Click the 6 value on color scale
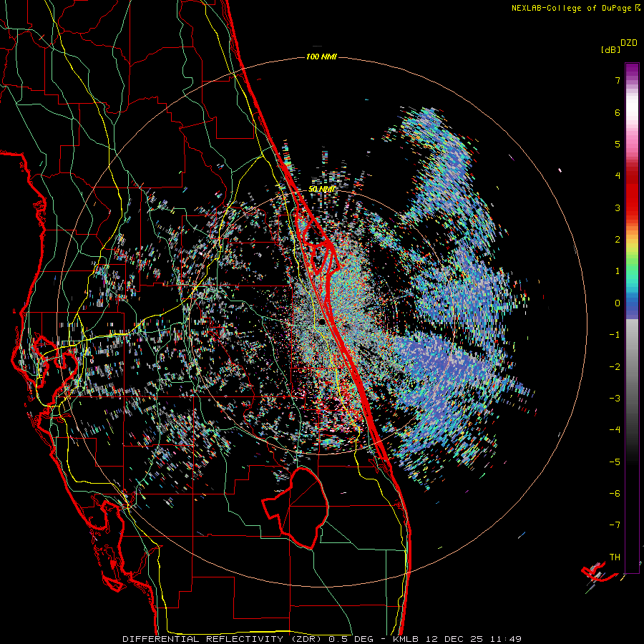 coord(618,112)
